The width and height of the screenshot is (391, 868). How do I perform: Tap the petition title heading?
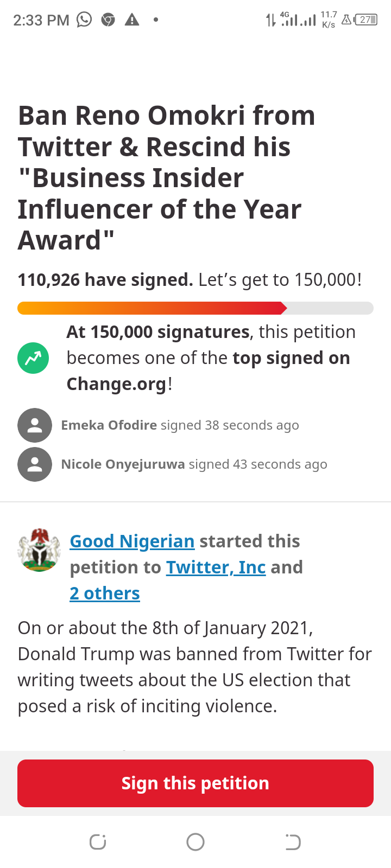click(167, 178)
